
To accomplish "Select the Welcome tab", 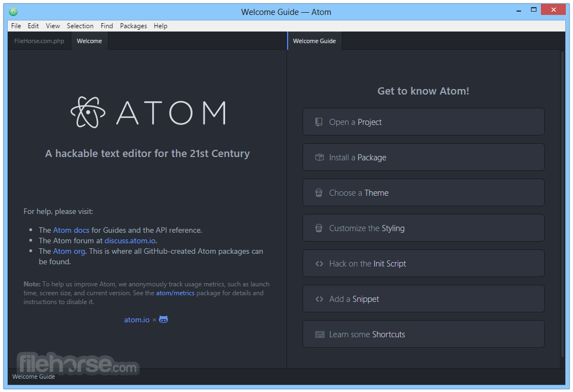I will pos(90,41).
